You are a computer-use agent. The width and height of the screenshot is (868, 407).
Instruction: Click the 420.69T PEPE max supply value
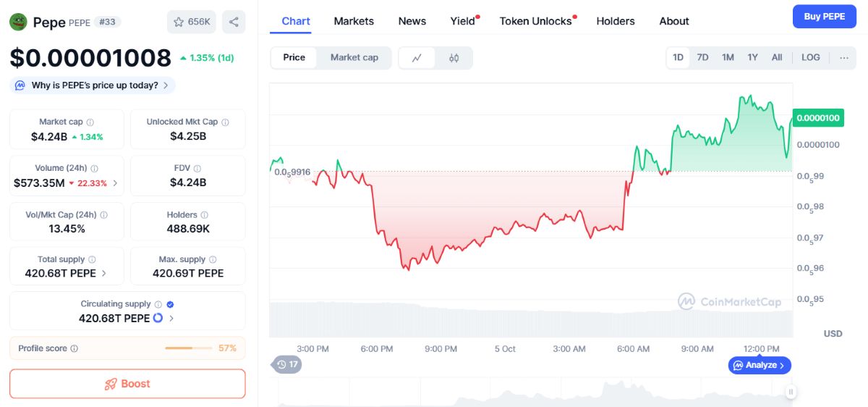[x=188, y=274]
